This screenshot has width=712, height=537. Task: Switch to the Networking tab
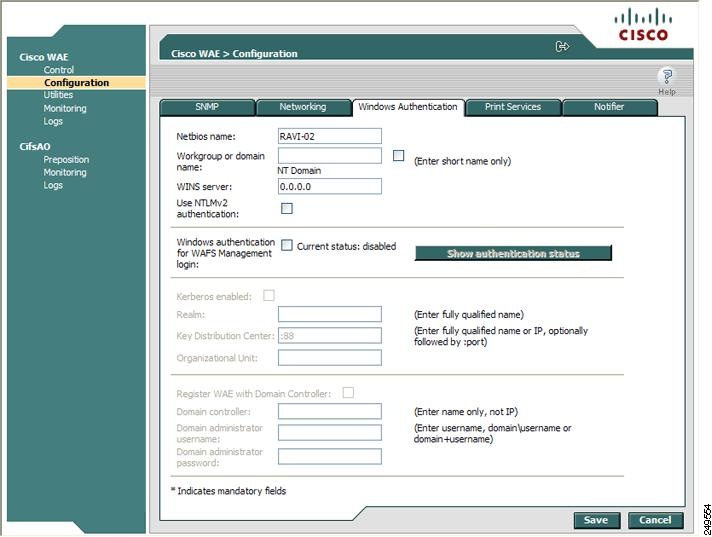303,107
